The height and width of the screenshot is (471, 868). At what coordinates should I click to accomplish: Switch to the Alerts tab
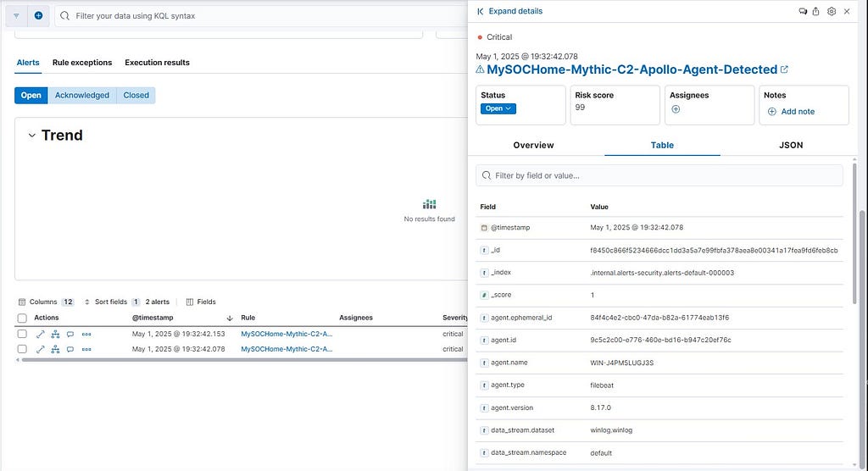click(28, 63)
